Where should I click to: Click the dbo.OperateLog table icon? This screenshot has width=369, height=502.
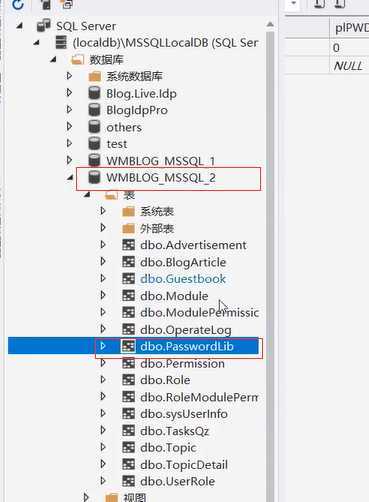pos(128,329)
